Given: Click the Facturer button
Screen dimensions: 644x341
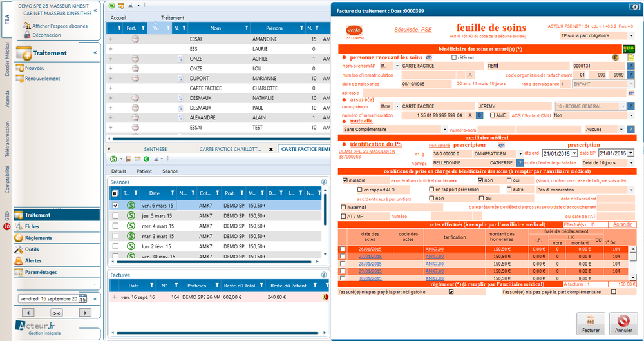Looking at the screenshot, I should pos(591,322).
